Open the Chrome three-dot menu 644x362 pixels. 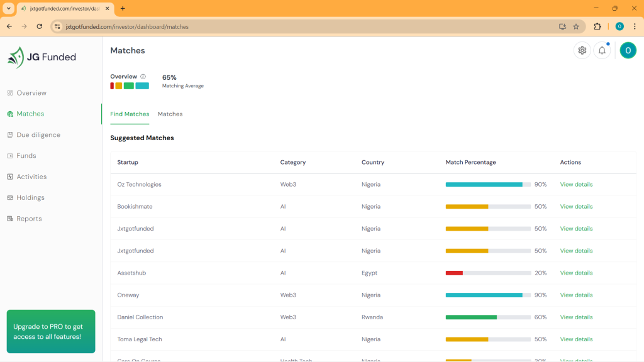pos(635,26)
